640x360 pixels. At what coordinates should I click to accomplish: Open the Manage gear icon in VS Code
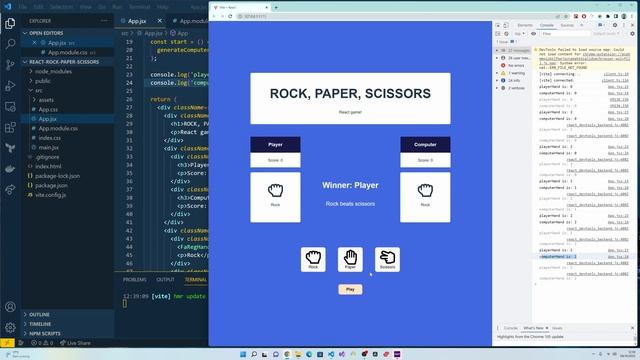(10, 327)
